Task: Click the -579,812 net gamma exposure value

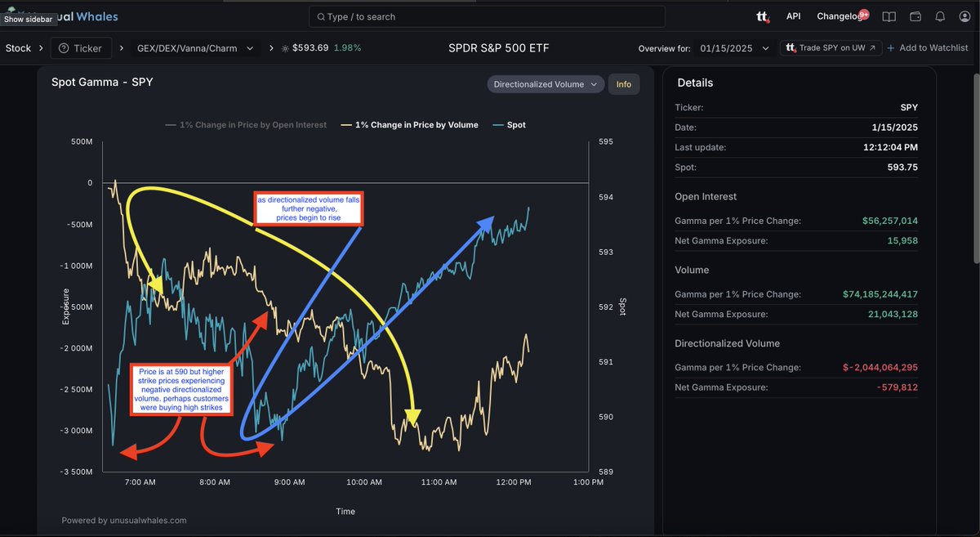Action: [x=897, y=387]
